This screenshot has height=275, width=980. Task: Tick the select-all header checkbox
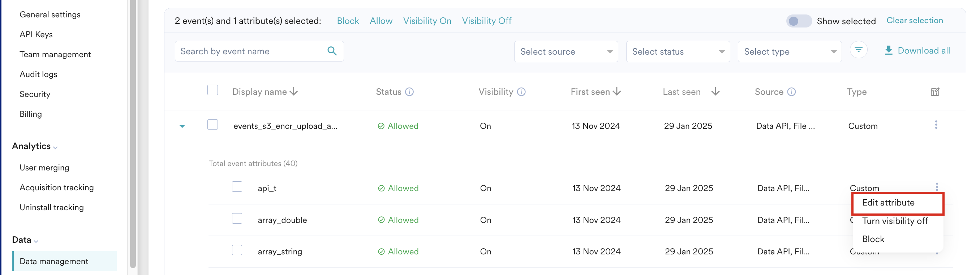coord(213,90)
